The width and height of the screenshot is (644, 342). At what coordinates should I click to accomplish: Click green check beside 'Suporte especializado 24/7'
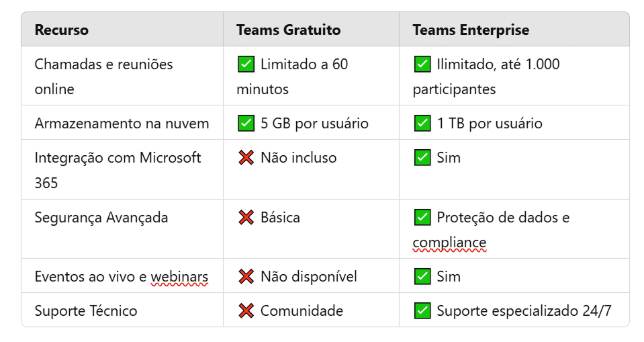(422, 310)
